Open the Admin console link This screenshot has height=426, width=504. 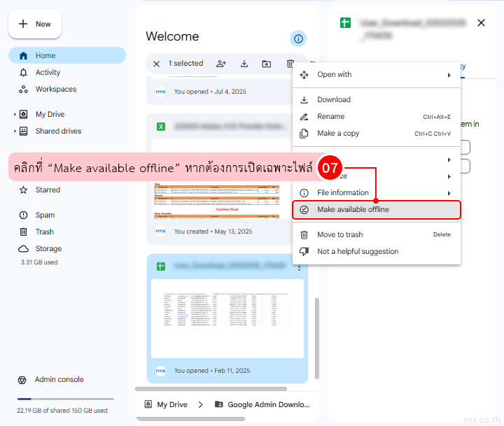coord(59,379)
